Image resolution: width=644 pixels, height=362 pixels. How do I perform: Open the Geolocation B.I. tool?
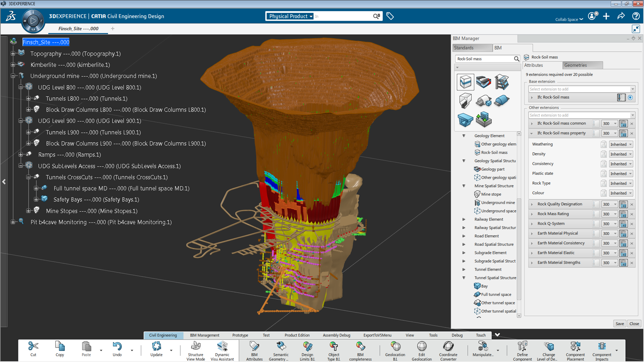pyautogui.click(x=395, y=351)
